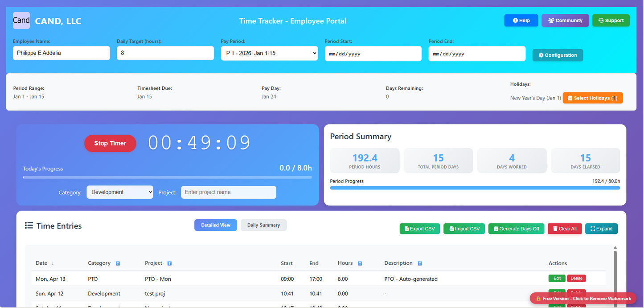644x308 pixels.
Task: Delete the Mon, Apr 13 PTO entry
Action: click(x=576, y=279)
